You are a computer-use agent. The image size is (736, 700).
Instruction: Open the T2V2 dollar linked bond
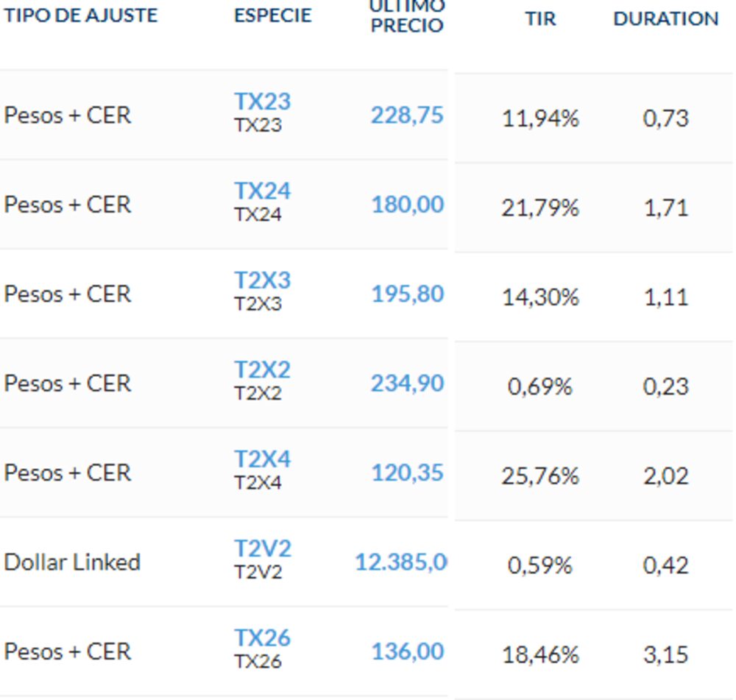tap(262, 549)
